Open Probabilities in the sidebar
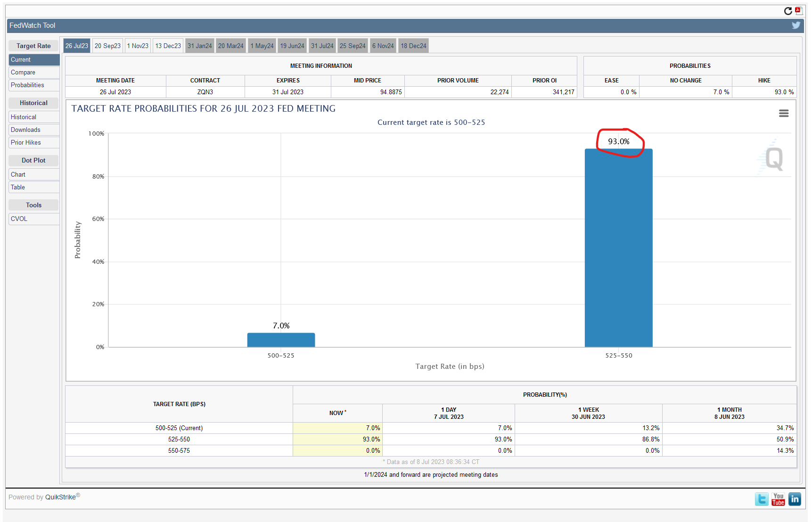The height and width of the screenshot is (522, 812). coord(27,85)
